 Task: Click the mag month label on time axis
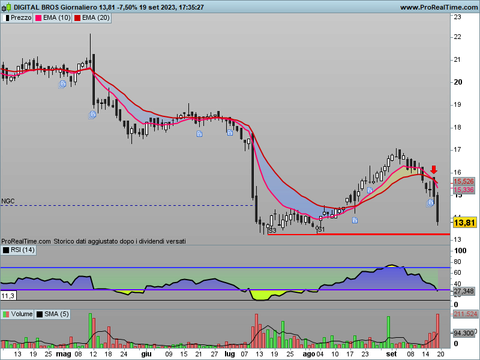click(63, 354)
